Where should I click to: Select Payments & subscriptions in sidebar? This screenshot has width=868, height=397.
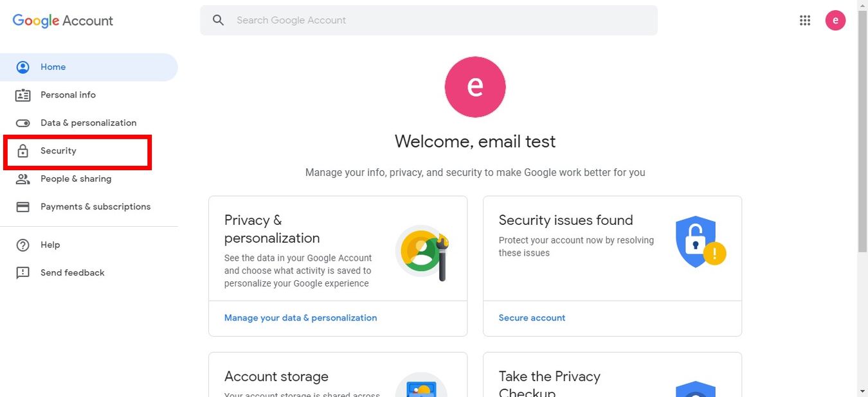[96, 207]
